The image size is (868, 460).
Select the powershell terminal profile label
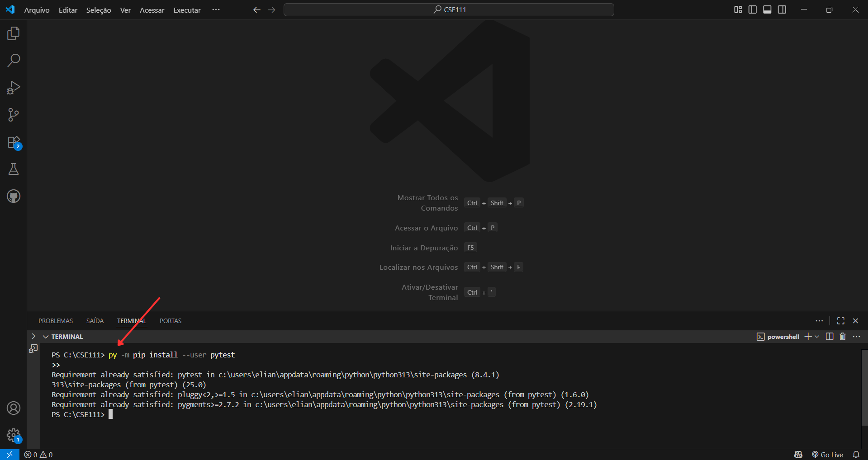pyautogui.click(x=778, y=337)
